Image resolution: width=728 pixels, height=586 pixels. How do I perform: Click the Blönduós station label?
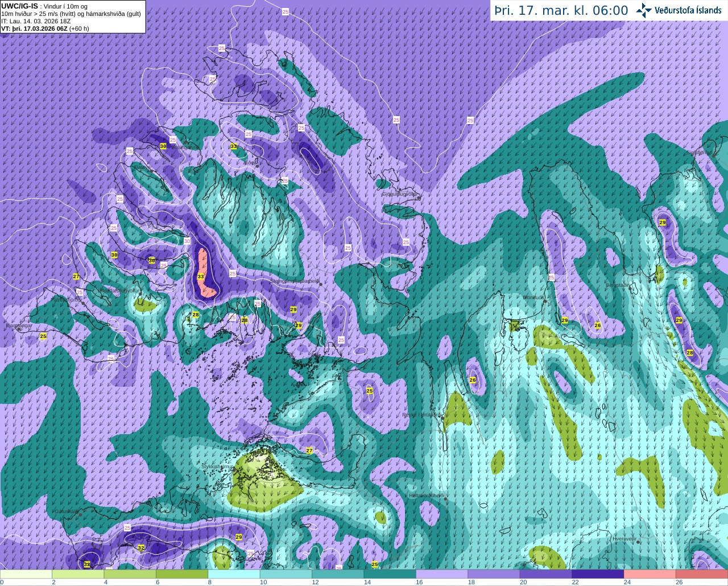click(x=534, y=297)
